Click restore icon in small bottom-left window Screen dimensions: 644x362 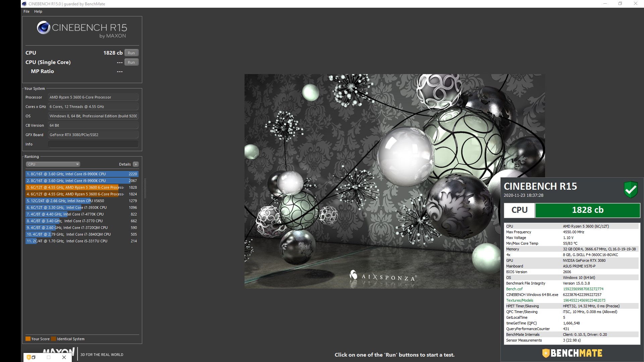coord(34,357)
